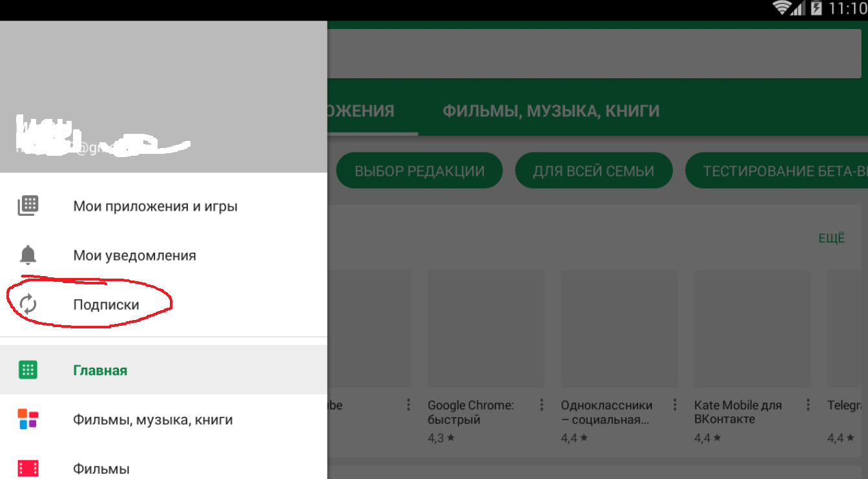Open the Одноклассники app thumbnail
The image size is (868, 479).
(x=619, y=328)
